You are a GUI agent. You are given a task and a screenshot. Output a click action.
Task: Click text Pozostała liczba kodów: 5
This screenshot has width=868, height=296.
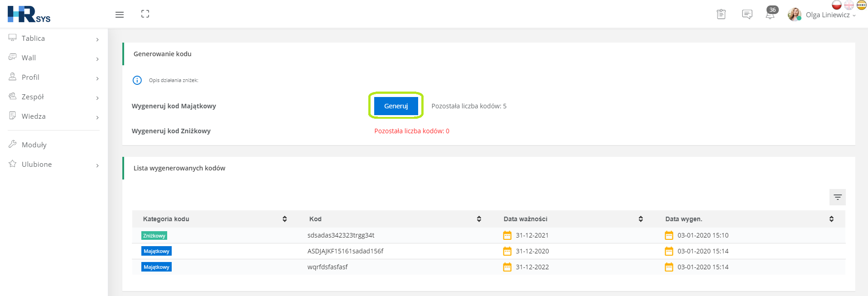pos(469,106)
